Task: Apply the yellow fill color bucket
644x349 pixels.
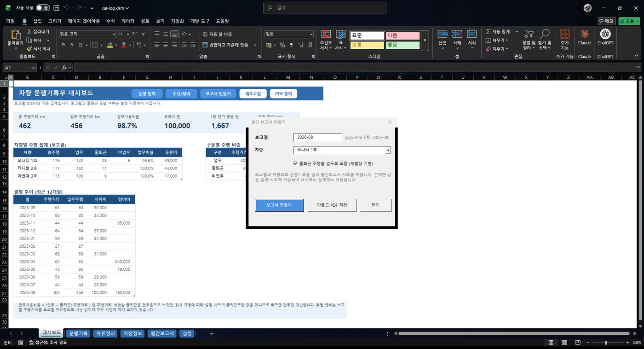Action: pos(110,45)
